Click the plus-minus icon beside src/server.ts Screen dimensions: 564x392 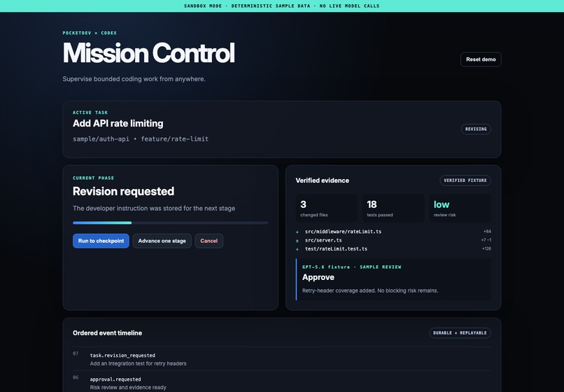[297, 241]
